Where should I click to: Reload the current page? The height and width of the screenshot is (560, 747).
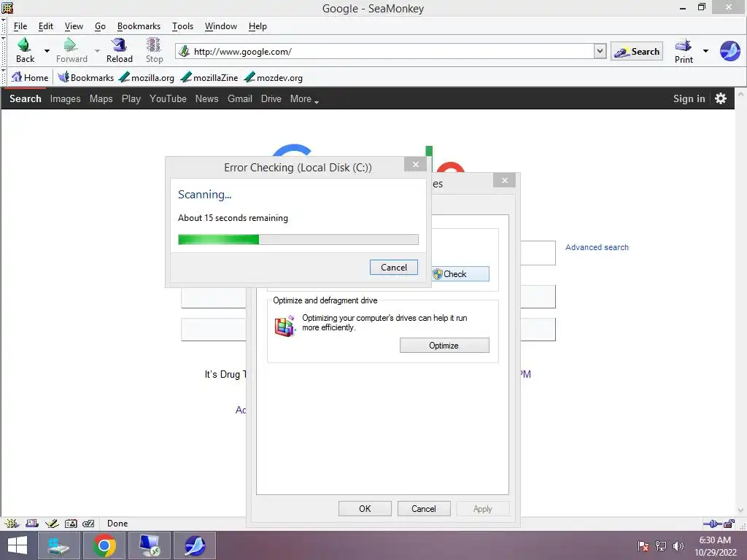coord(119,50)
